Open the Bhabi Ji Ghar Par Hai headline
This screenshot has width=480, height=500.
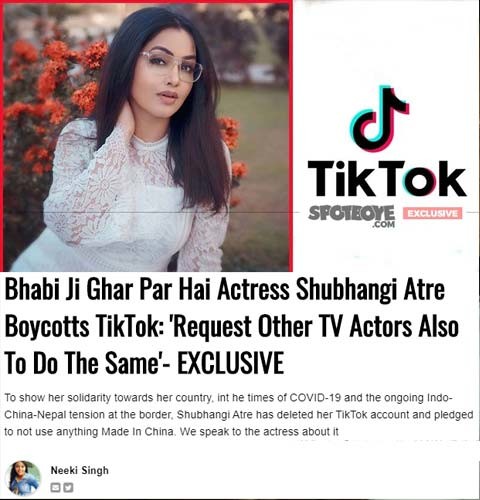pos(225,289)
